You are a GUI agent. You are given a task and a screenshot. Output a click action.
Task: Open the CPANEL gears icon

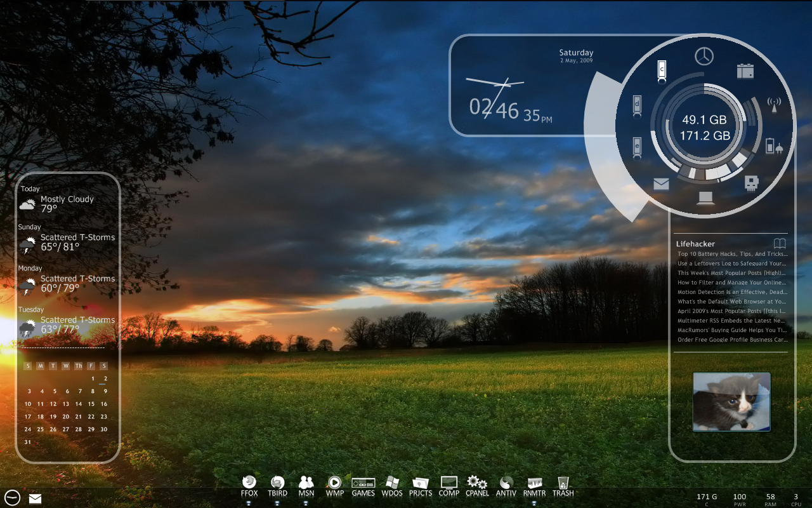pos(477,483)
